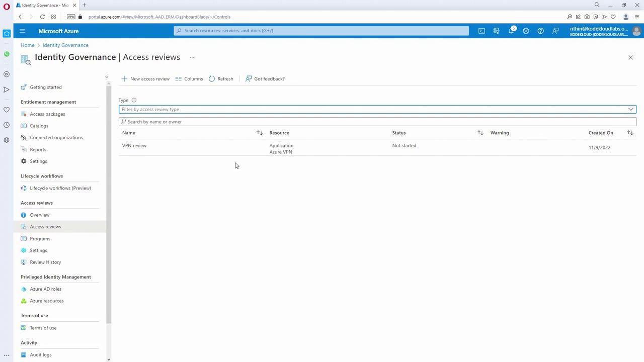Click the info icon beside Type
Image resolution: width=644 pixels, height=362 pixels.
(x=134, y=100)
